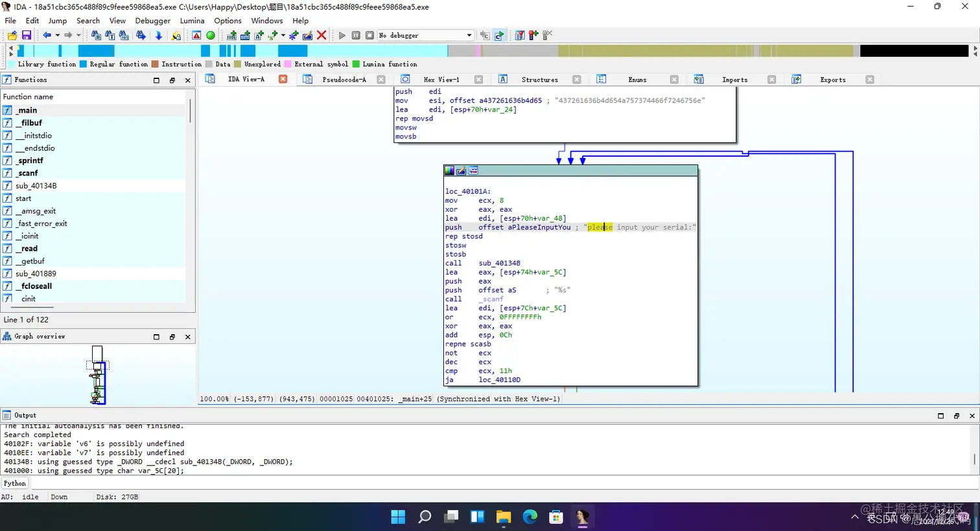Click the red warning triangle icon
The width and height of the screenshot is (980, 531).
click(196, 35)
